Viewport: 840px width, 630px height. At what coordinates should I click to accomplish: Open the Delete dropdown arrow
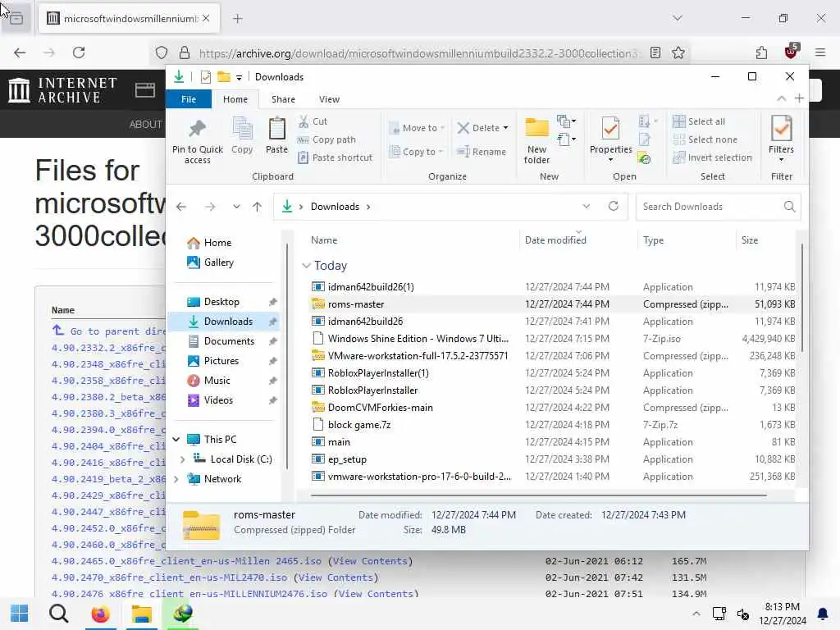(x=505, y=128)
